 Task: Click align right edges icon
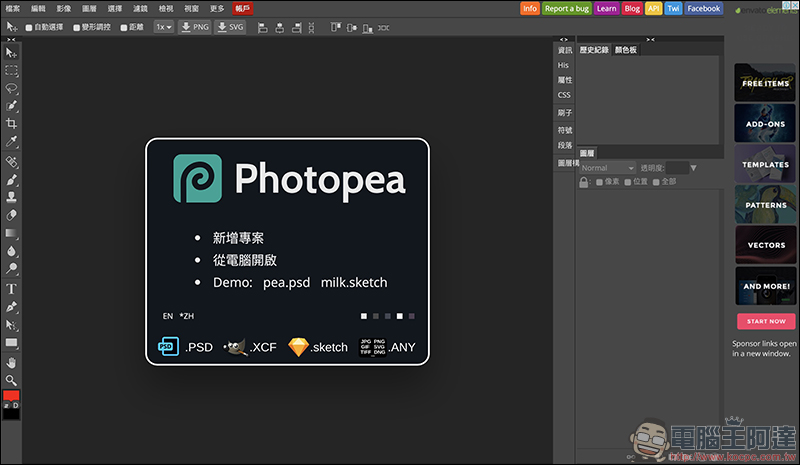(x=296, y=28)
